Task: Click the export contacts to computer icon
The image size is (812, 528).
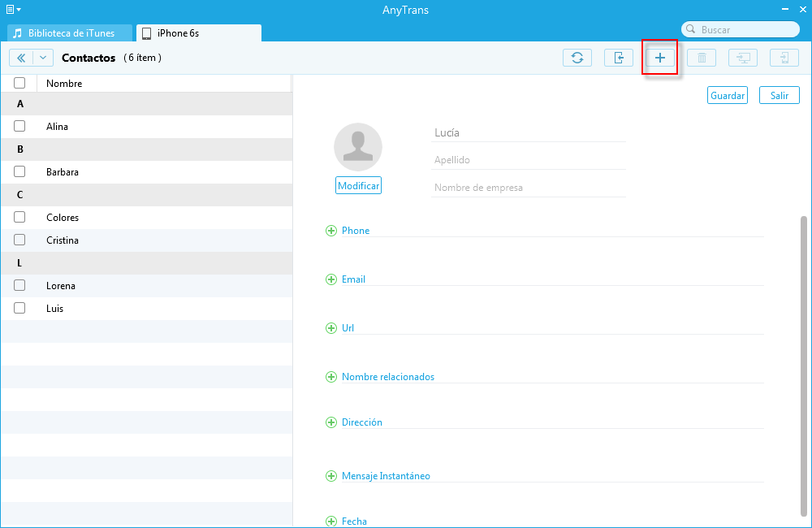Action: click(x=618, y=58)
